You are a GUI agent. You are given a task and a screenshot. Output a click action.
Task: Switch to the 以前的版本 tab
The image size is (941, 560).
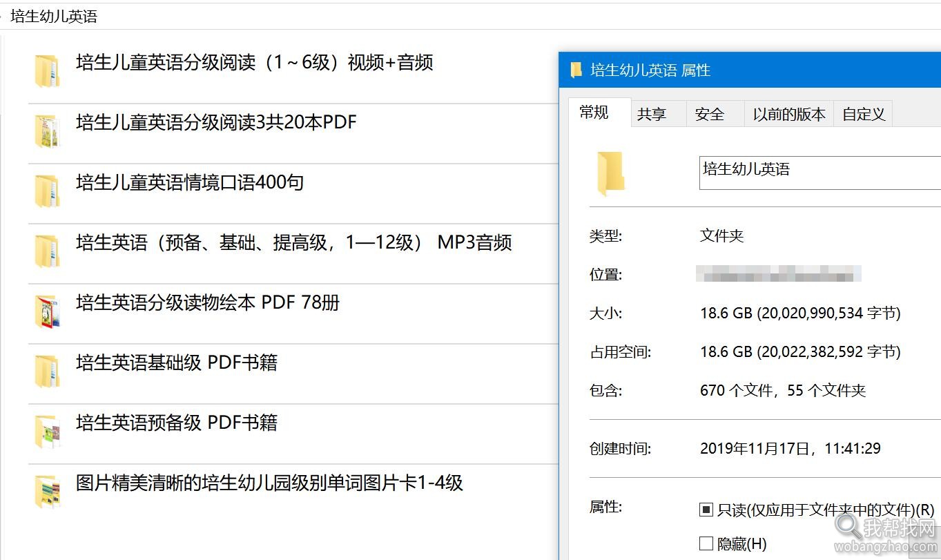(x=789, y=115)
